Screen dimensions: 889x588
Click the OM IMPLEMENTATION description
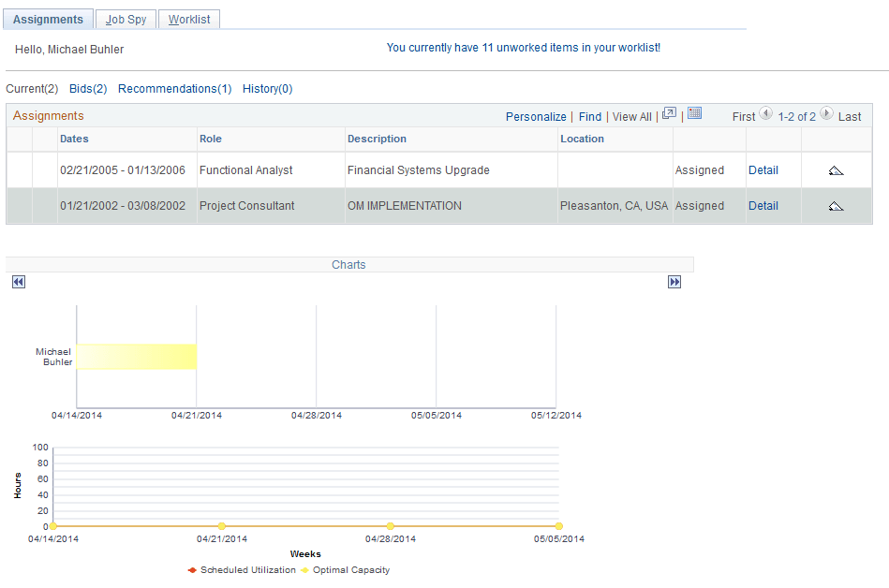coord(405,206)
